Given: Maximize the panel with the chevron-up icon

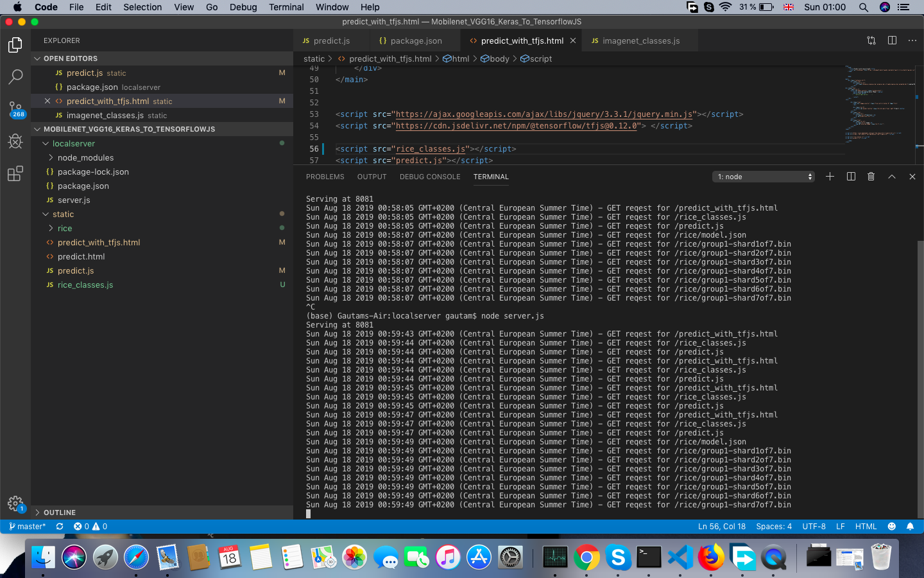Looking at the screenshot, I should click(x=891, y=176).
